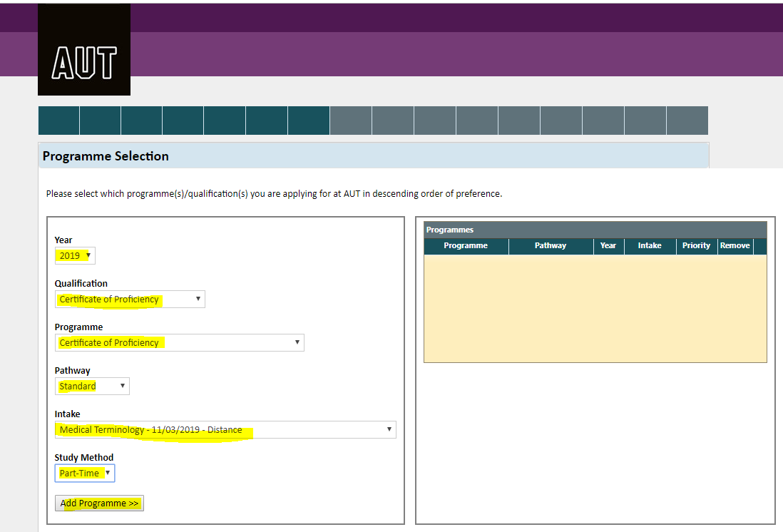Jump to the first grey progress step
This screenshot has height=532, width=783.
pyautogui.click(x=351, y=121)
